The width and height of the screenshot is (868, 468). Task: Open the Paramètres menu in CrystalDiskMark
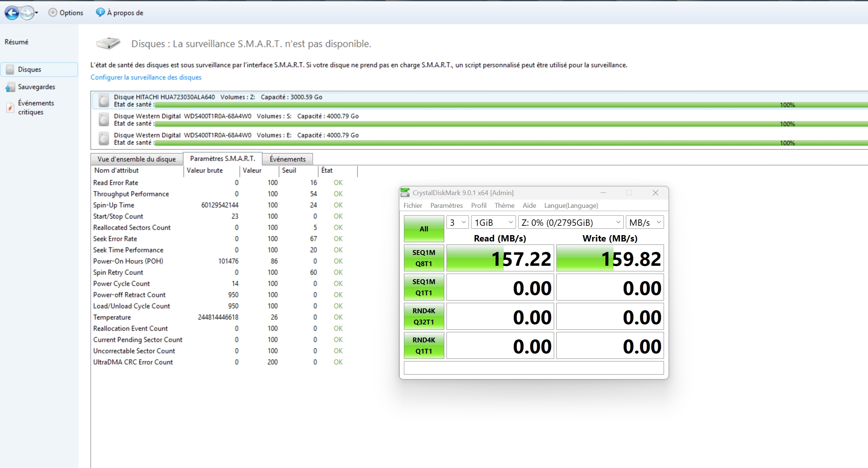tap(446, 206)
